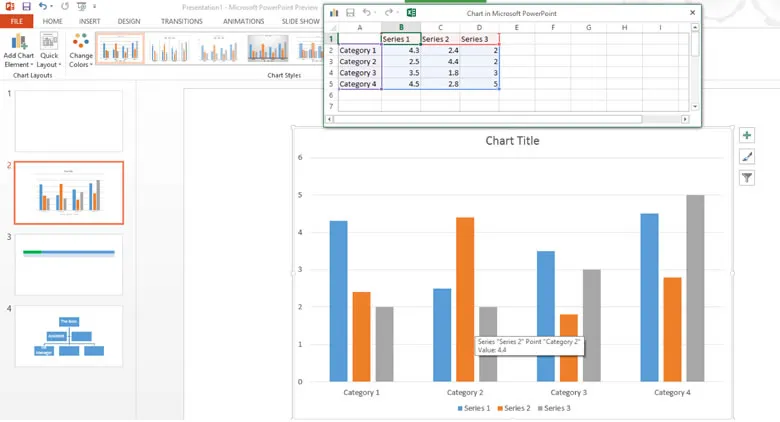This screenshot has width=780, height=422.
Task: Click column E header in data sheet
Action: point(516,27)
